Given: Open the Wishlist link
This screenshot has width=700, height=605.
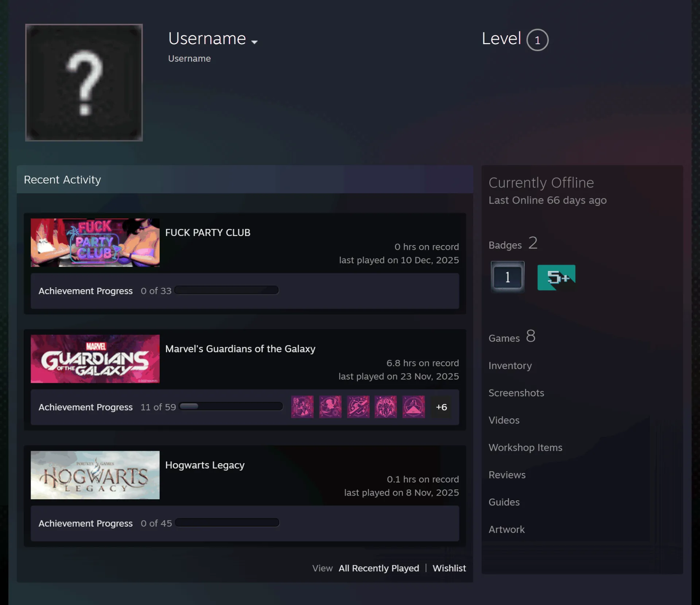Looking at the screenshot, I should click(449, 568).
